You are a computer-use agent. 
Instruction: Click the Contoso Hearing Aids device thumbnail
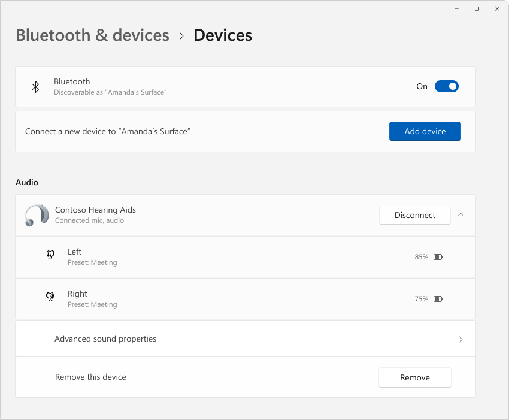coord(37,215)
